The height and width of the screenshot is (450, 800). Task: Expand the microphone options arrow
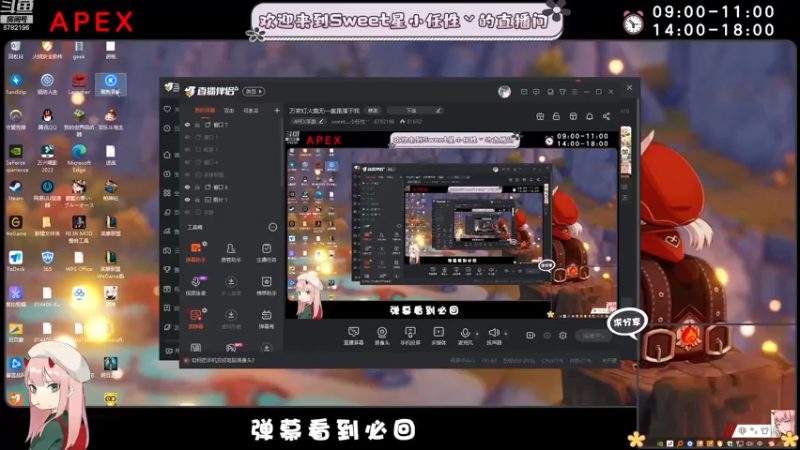[477, 334]
